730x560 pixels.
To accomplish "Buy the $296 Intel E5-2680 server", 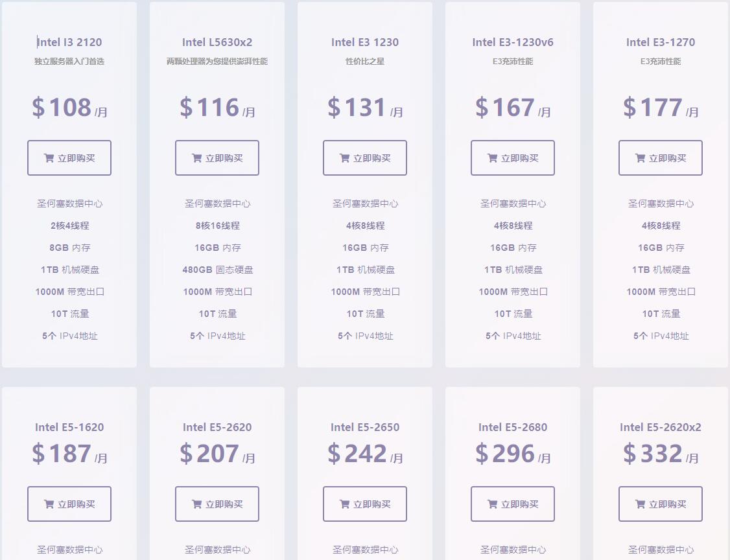I will click(x=513, y=504).
